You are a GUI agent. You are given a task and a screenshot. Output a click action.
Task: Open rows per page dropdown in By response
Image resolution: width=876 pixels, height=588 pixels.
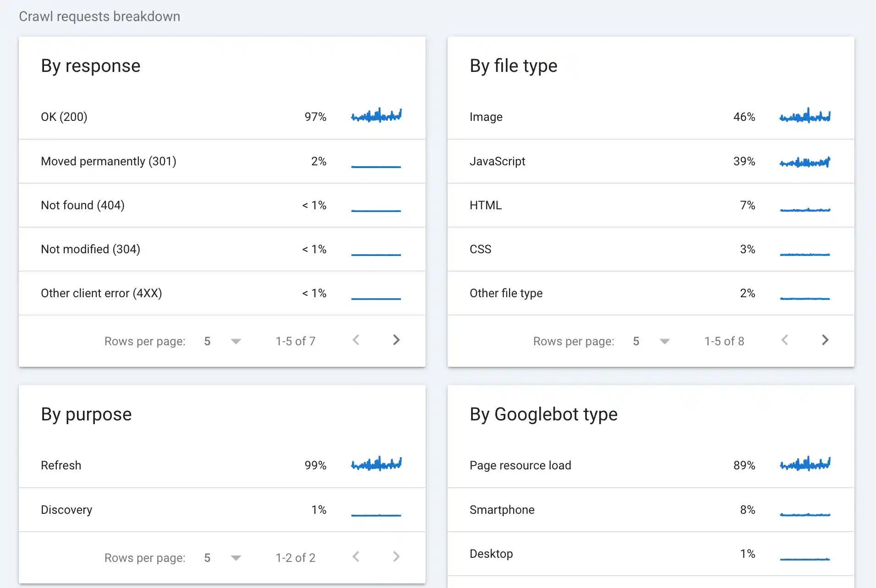click(x=223, y=341)
